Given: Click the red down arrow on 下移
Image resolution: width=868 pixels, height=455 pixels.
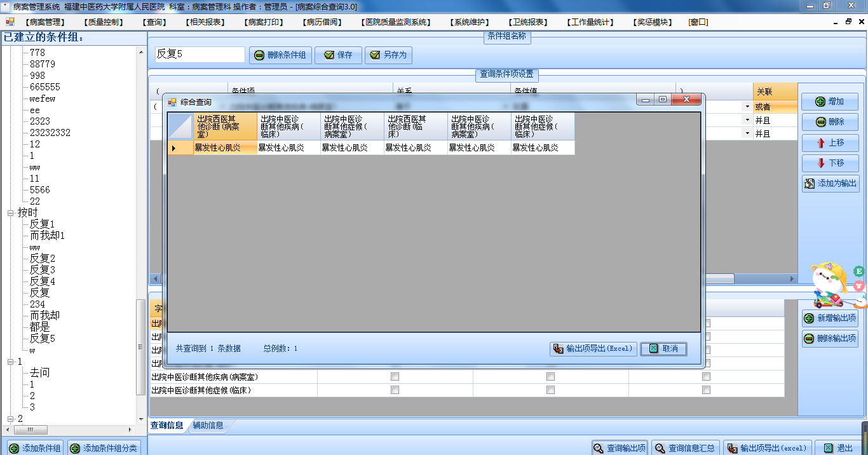Looking at the screenshot, I should 821,163.
